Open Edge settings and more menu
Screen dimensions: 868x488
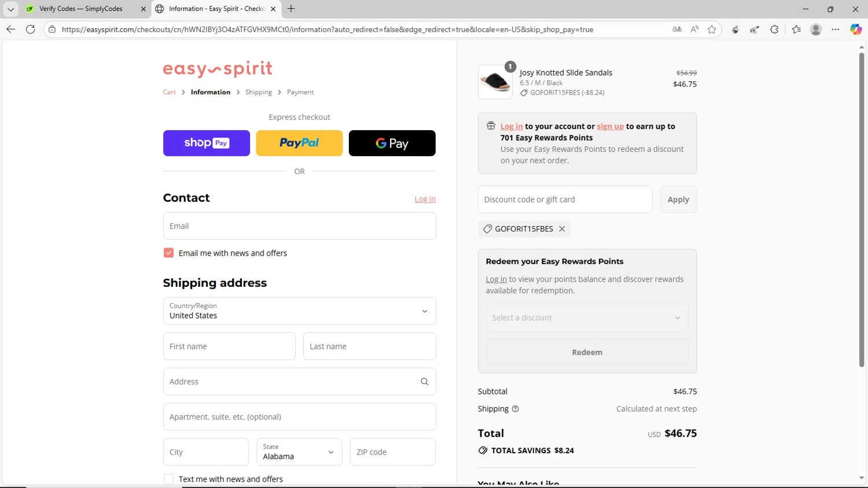click(x=836, y=29)
